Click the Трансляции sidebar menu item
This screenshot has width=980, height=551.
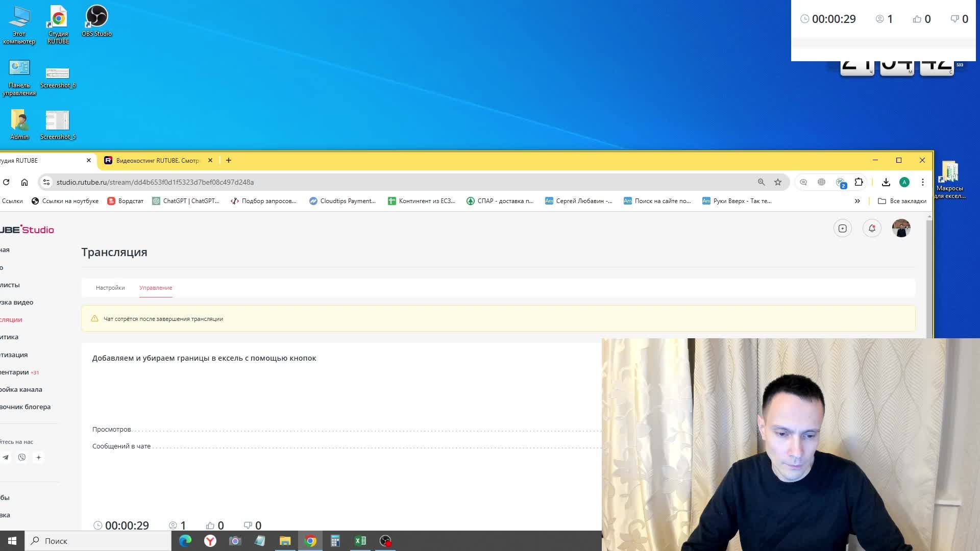pos(11,319)
